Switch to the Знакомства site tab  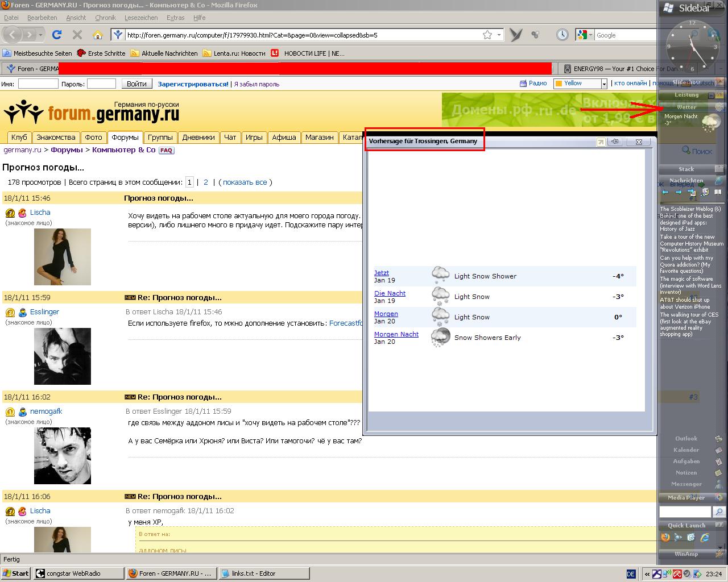coord(56,137)
